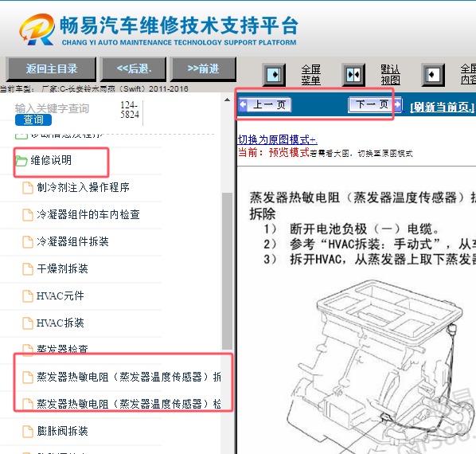Click the blue 查询 search button
476x454 pixels.
click(x=33, y=119)
